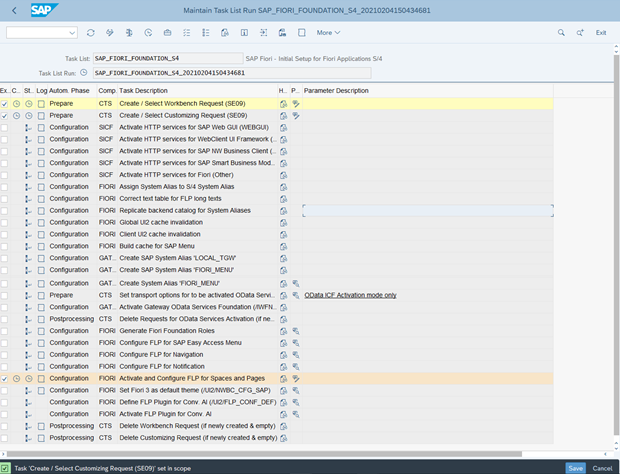
Task: Select the Replicate backend catalog for System Aliases row
Action: coord(277,210)
